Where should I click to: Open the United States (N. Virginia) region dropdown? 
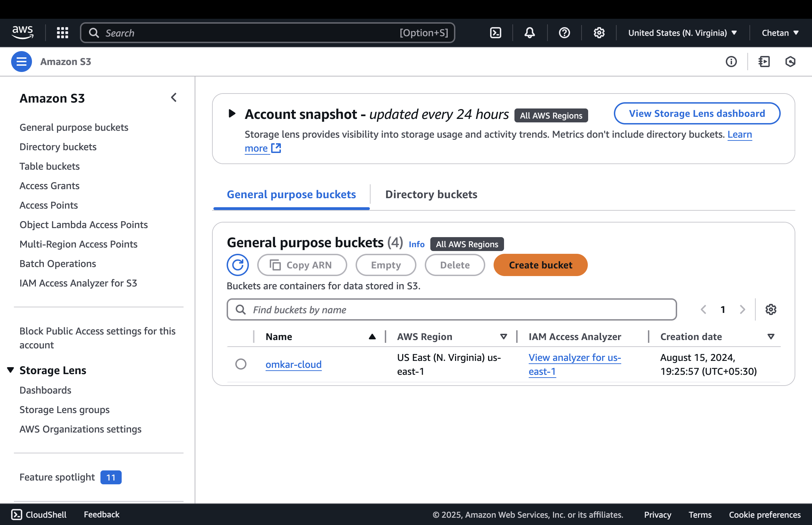pos(682,33)
